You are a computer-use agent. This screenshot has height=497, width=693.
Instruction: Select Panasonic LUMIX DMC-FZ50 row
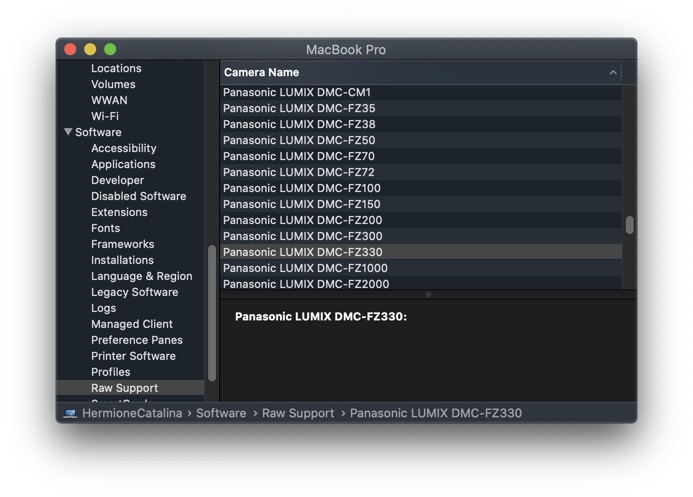pos(421,140)
